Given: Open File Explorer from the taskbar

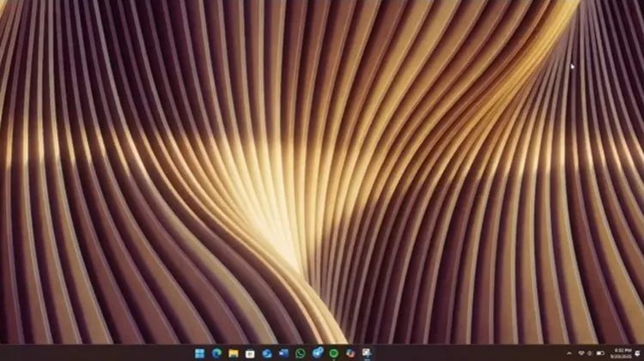Looking at the screenshot, I should coord(234,353).
